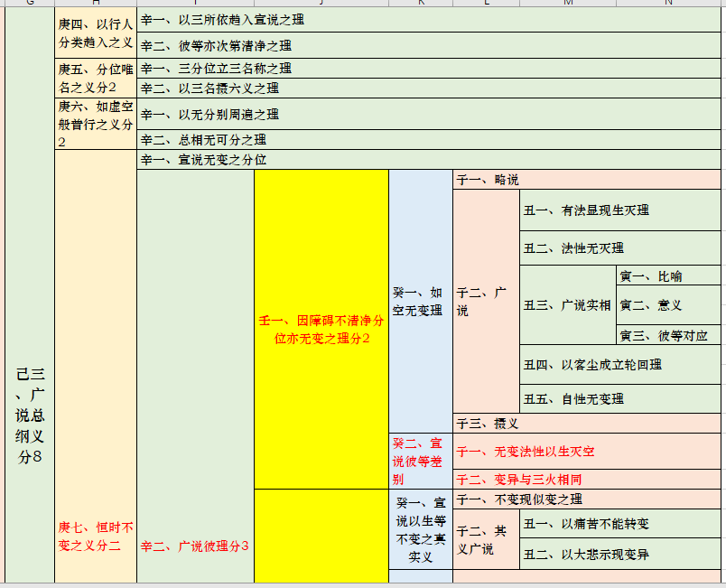The width and height of the screenshot is (726, 588).
Task: Click cell 寅三、彼等对应
Action: 668,335
